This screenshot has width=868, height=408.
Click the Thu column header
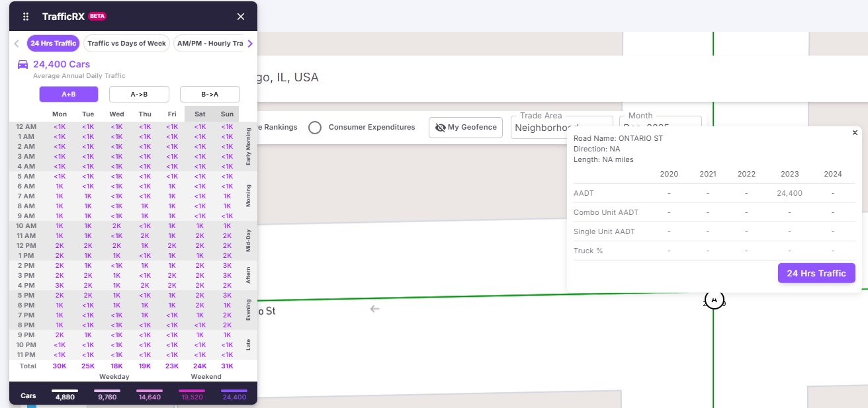coord(145,114)
